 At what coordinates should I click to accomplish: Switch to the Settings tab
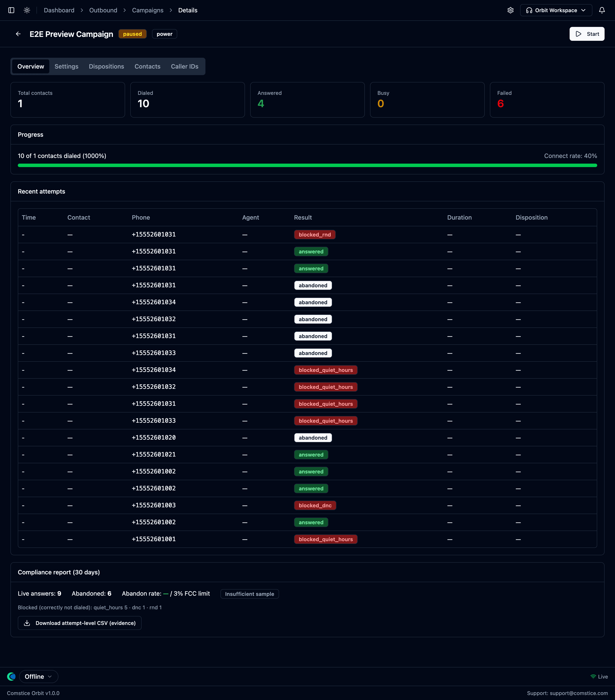point(66,66)
